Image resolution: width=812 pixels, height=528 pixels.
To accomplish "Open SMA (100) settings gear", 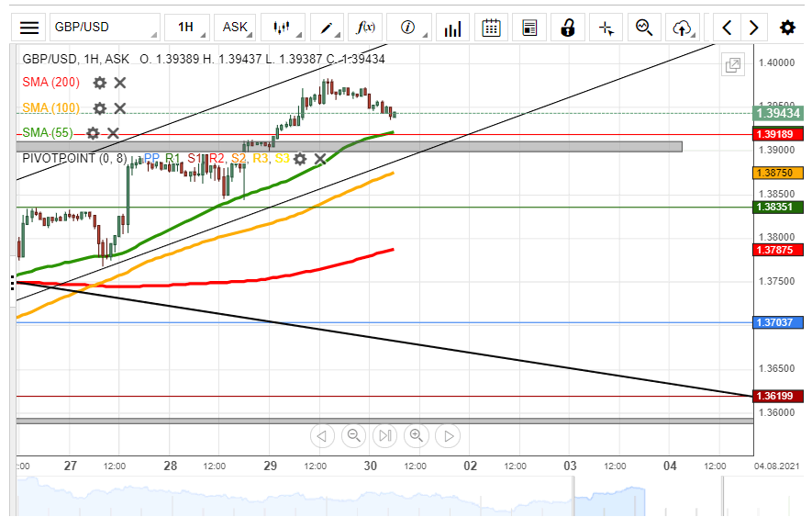I will (x=100, y=108).
